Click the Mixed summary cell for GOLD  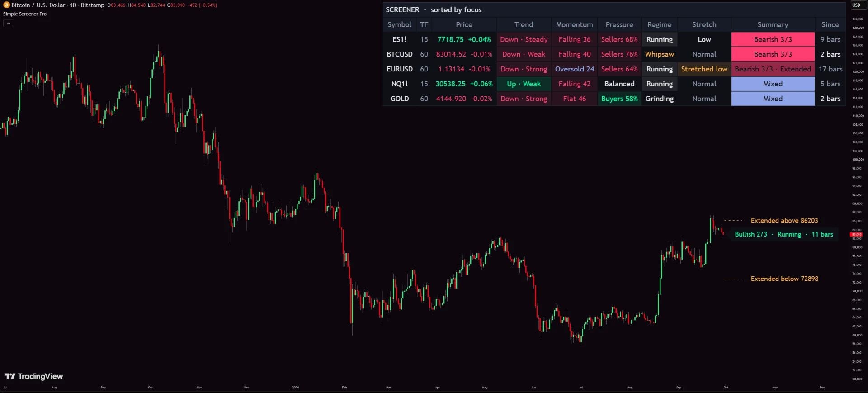click(x=773, y=99)
